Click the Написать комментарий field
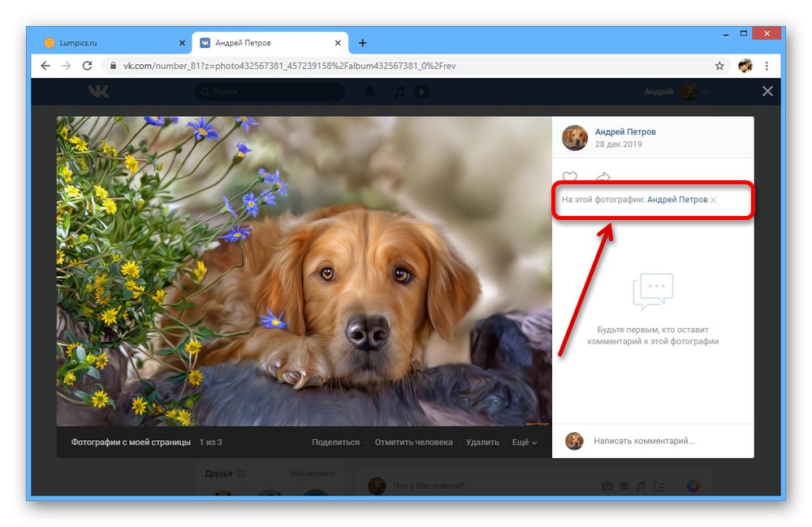812x527 pixels. click(671, 441)
